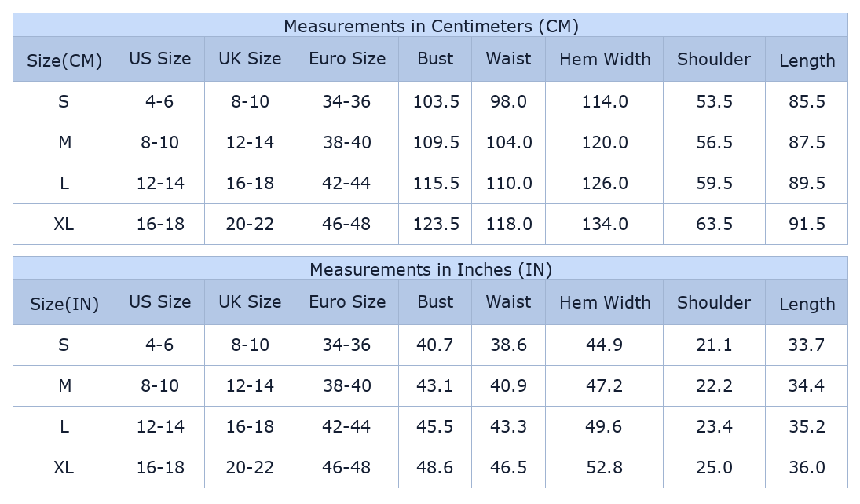Click the waist value 104.0

tap(509, 142)
